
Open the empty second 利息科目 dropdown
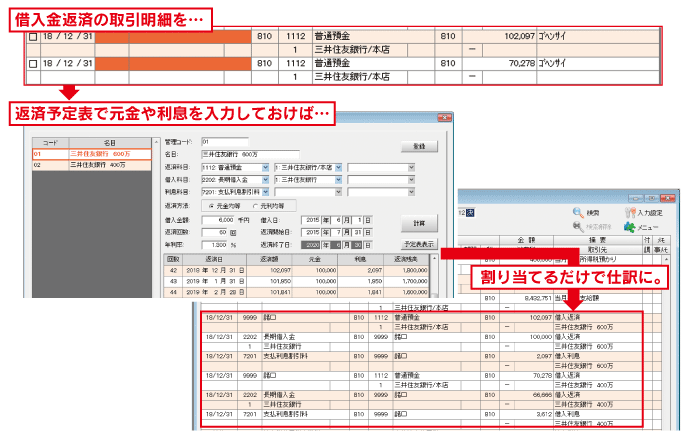[338, 192]
